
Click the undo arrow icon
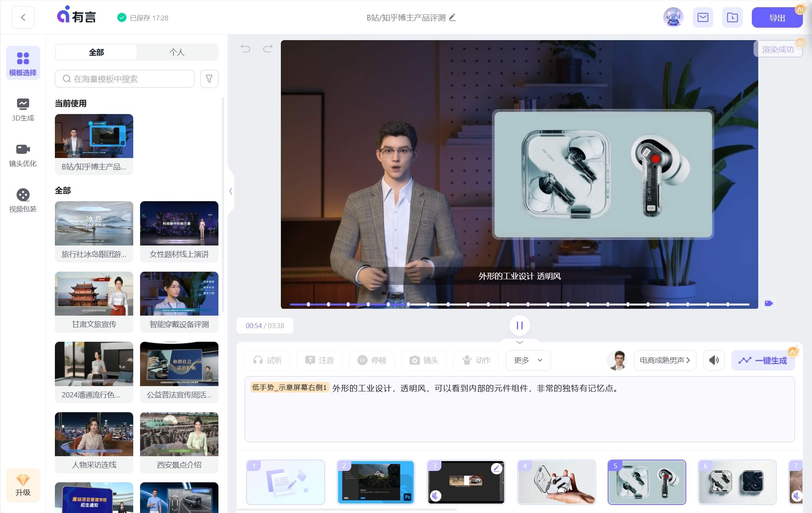tap(245, 48)
